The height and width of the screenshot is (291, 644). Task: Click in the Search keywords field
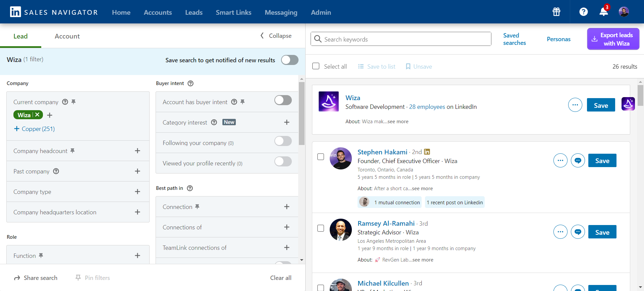click(x=401, y=39)
